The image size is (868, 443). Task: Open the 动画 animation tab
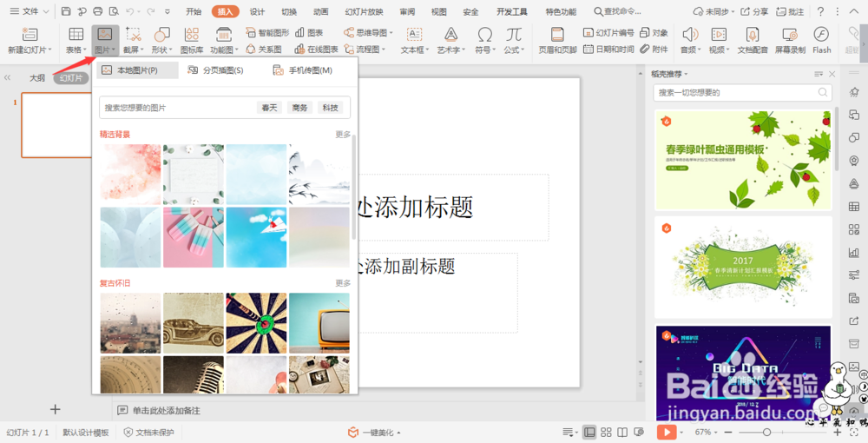click(320, 11)
